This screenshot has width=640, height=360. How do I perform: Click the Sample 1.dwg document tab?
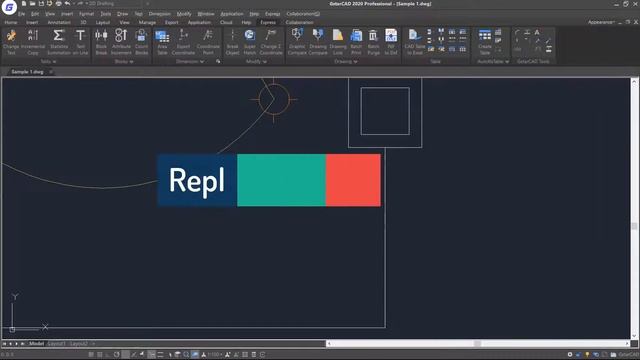[27, 72]
